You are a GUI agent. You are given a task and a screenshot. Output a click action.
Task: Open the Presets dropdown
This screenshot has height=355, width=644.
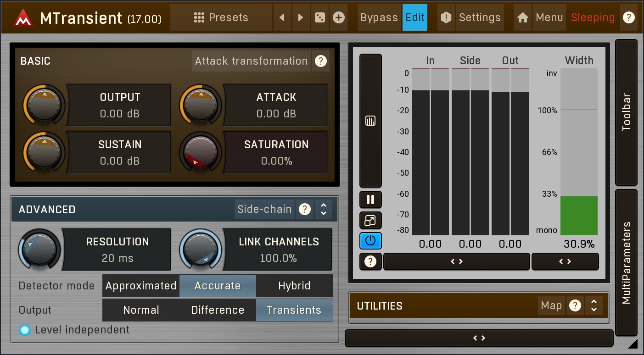(x=221, y=17)
